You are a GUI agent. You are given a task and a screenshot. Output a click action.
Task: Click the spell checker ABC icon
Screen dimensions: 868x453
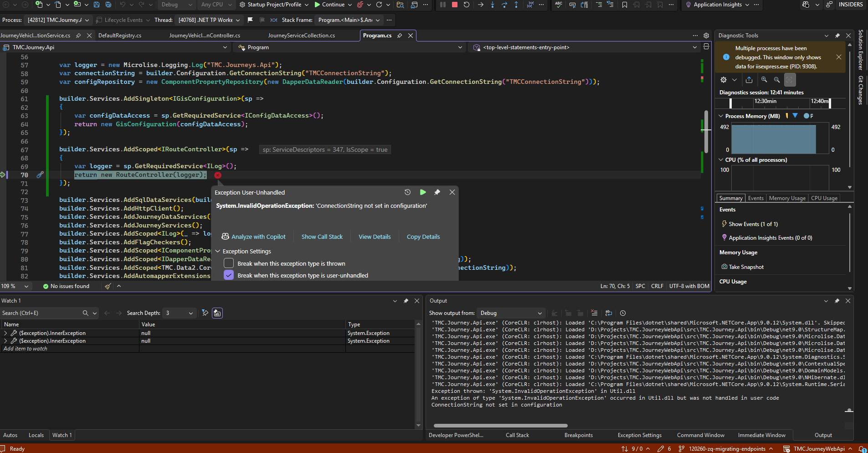[559, 5]
